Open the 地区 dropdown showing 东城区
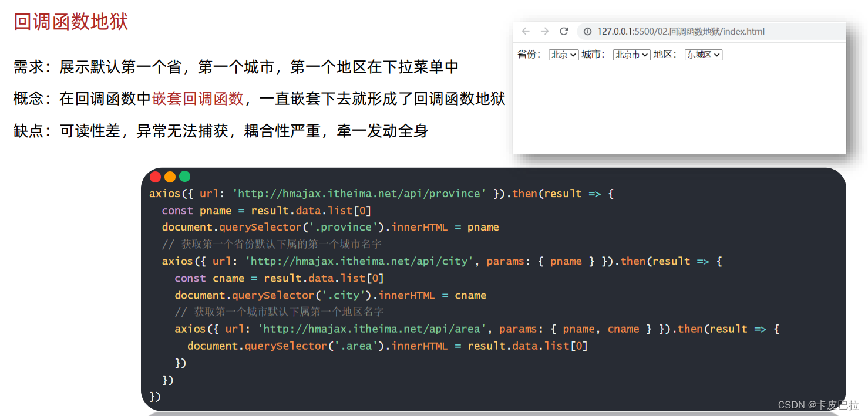Screen dimensions: 868x416 pyautogui.click(x=704, y=55)
